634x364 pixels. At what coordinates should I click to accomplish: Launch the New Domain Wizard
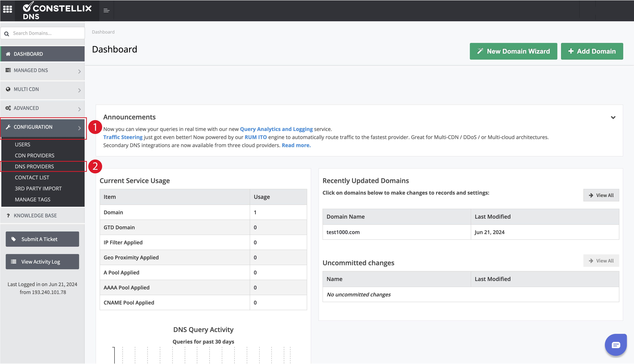pos(513,51)
